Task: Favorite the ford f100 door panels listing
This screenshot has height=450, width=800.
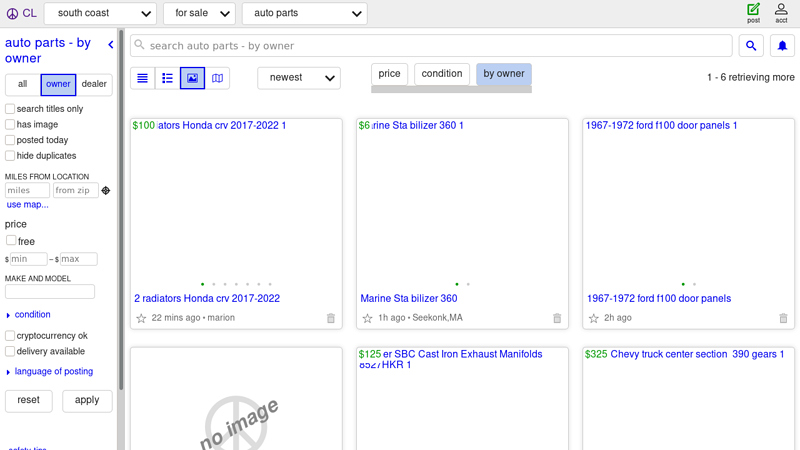Action: tap(593, 318)
